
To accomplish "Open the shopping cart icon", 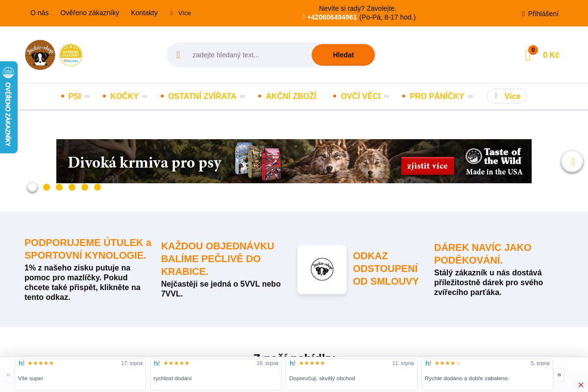I will click(528, 55).
